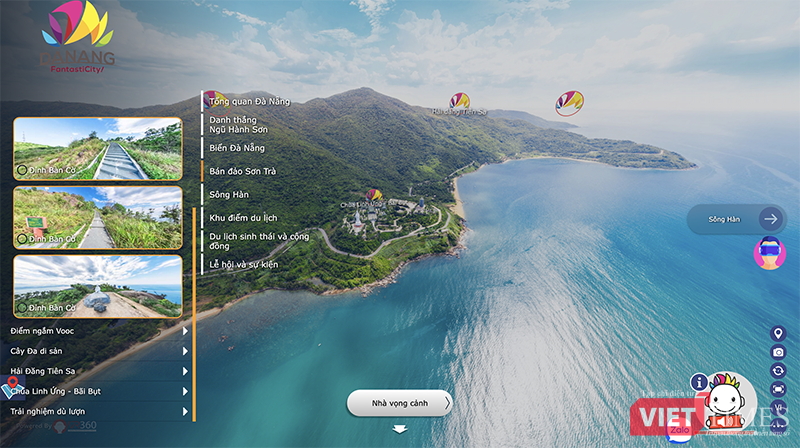Click the camera screenshot icon
Image resolution: width=800 pixels, height=448 pixels.
pos(778,352)
